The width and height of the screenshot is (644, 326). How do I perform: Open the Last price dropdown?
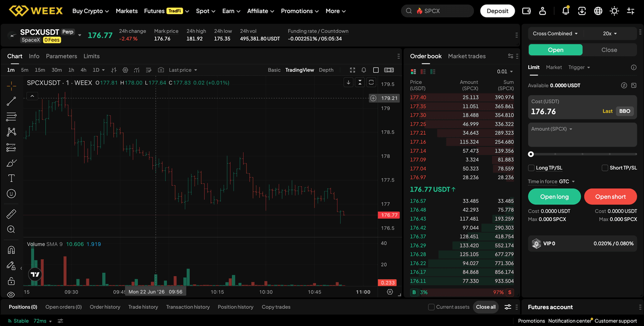tap(183, 70)
